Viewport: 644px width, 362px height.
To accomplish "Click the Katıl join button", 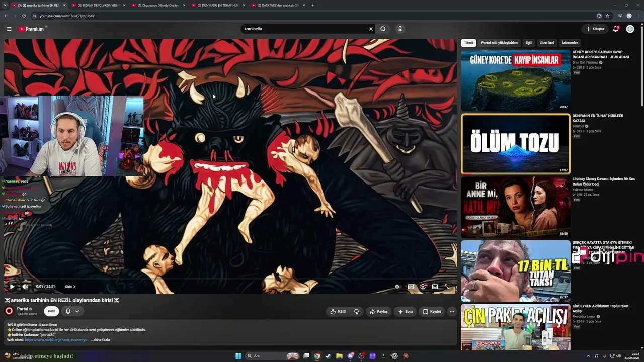I will coord(51,311).
